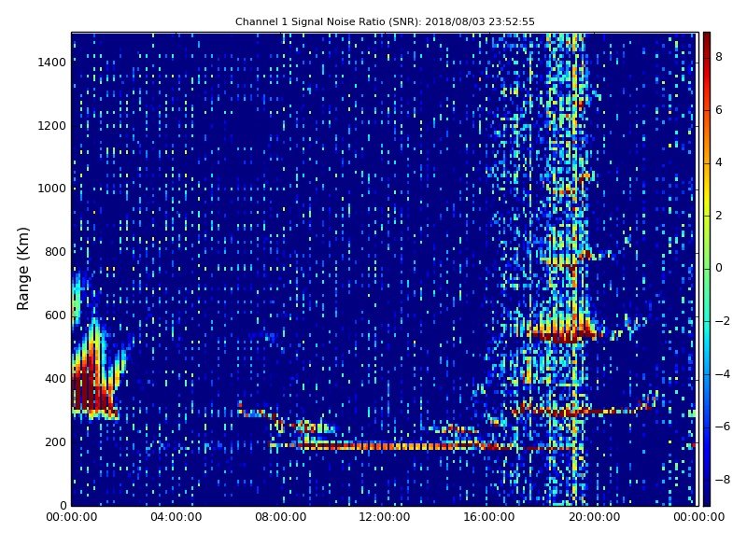The width and height of the screenshot is (747, 560).
Task: Click the 16:00:00 time axis label
Action: pos(489,517)
